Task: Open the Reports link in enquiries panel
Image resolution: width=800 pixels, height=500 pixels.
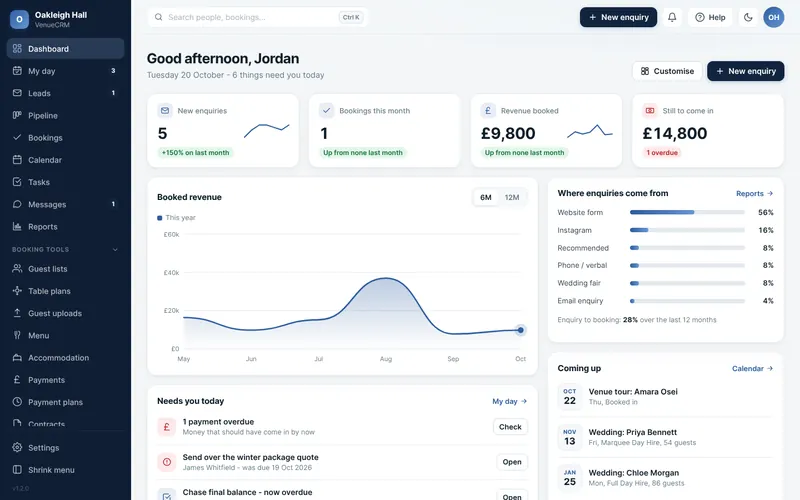Action: coord(755,193)
